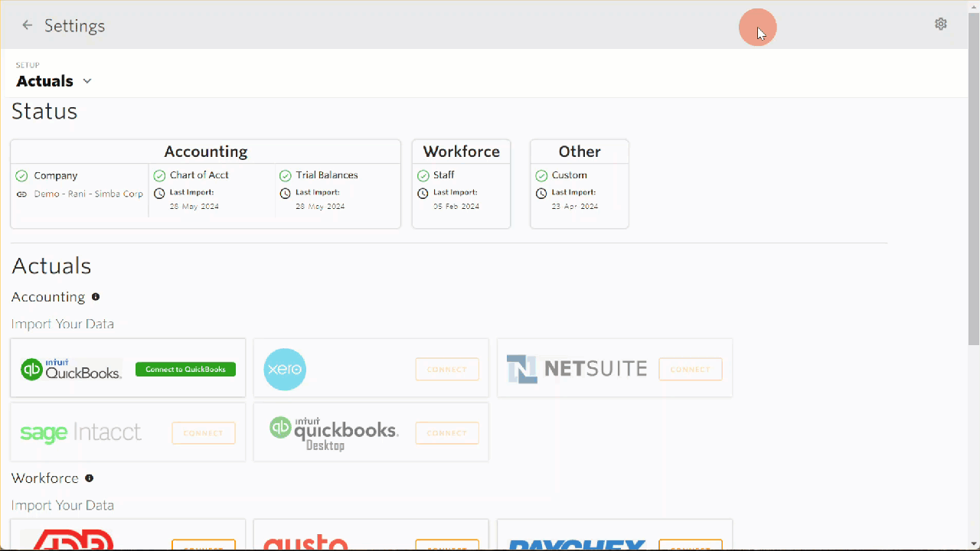Click the Trial Balances check icon
The height and width of the screenshot is (551, 980).
pos(286,175)
